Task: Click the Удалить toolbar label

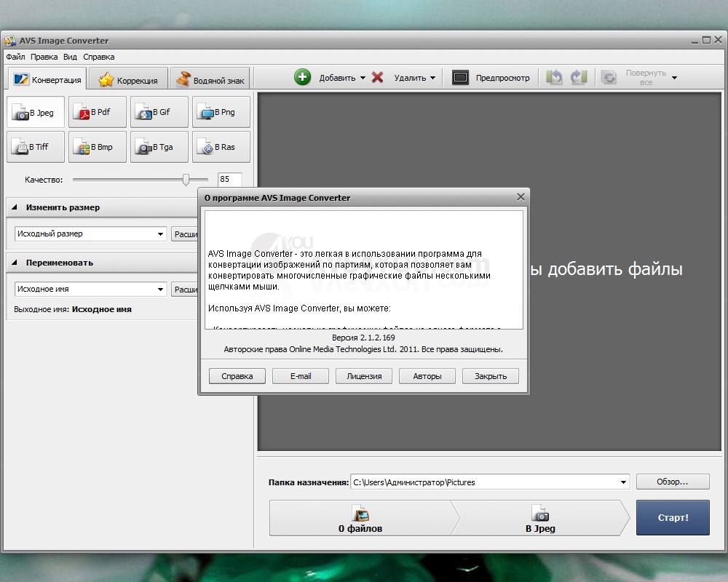Action: [x=410, y=78]
